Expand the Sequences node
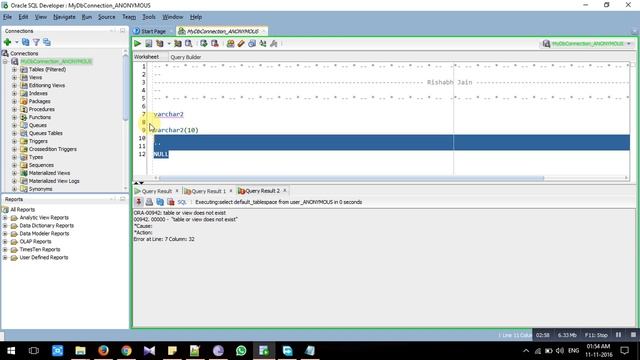Viewport: 640px width, 360px height. click(x=14, y=165)
